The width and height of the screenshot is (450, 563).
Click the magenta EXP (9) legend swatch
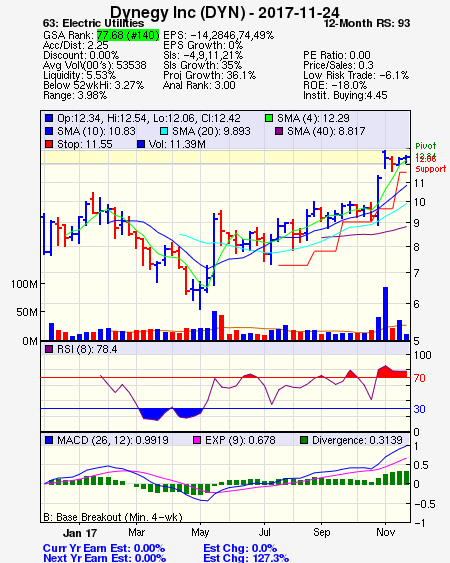click(x=197, y=440)
